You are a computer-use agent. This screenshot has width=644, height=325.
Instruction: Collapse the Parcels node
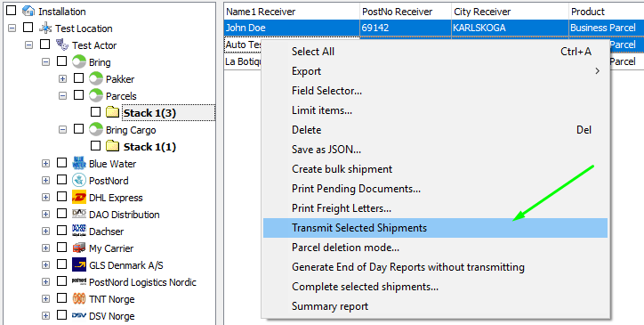pos(62,96)
